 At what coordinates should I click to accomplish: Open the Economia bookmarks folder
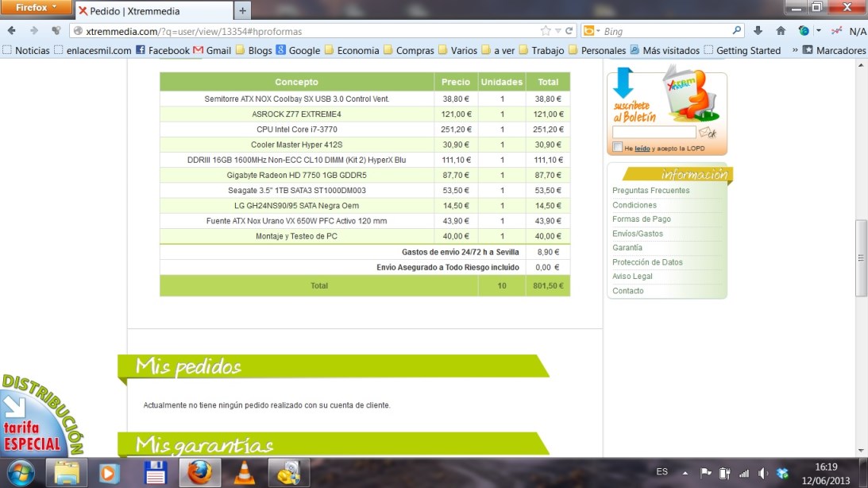click(x=352, y=50)
